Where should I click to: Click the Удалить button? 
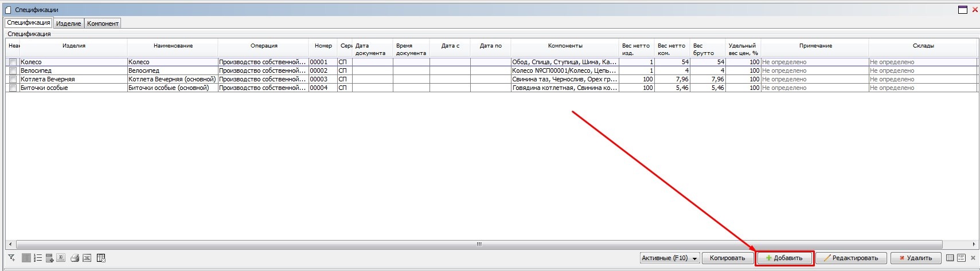915,258
